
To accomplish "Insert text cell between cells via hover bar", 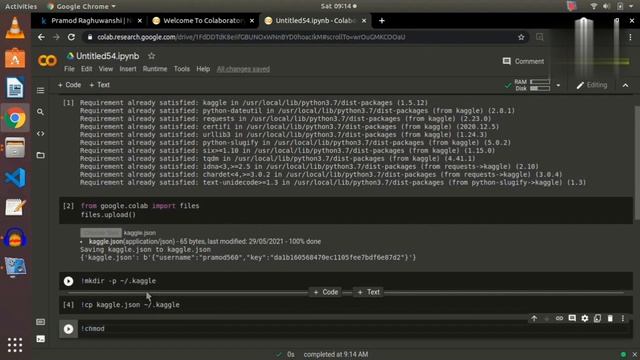I will [x=369, y=292].
